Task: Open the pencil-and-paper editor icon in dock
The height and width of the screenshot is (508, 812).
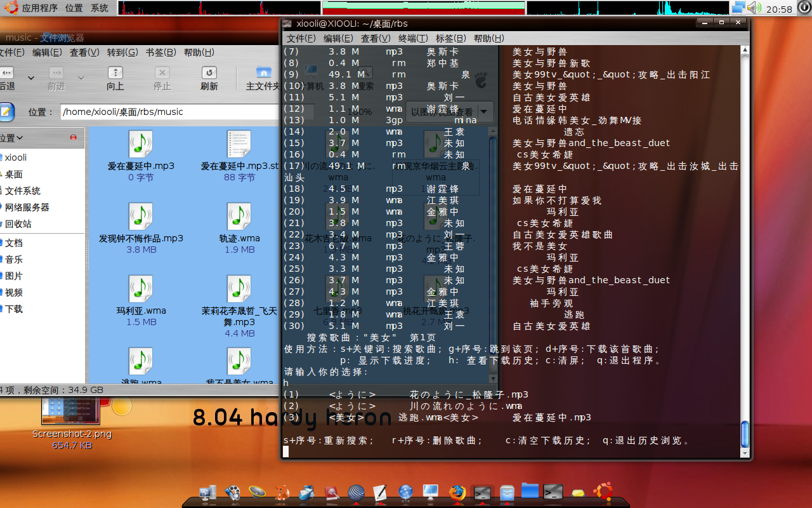Action: click(381, 492)
